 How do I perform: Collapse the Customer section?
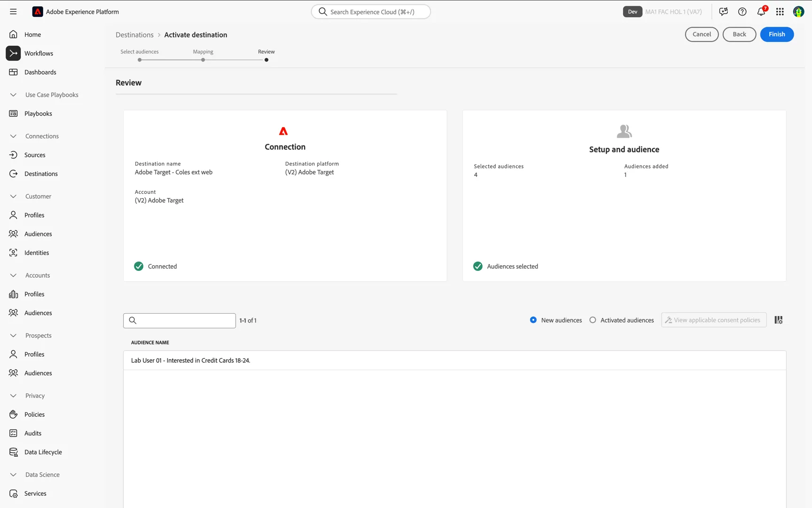[x=13, y=196]
